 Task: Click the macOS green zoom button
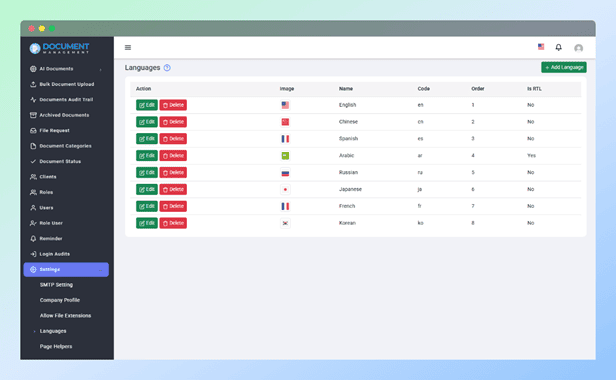pyautogui.click(x=52, y=28)
